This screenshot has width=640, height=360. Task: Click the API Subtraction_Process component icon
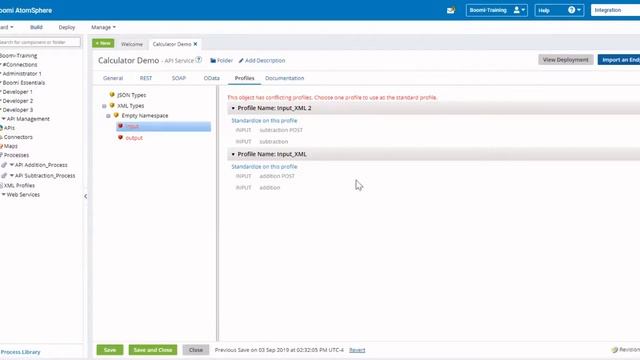[x=4, y=176]
